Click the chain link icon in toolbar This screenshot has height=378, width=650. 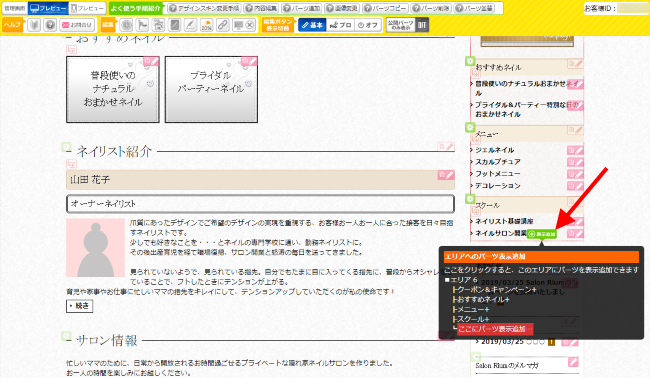coord(223,25)
